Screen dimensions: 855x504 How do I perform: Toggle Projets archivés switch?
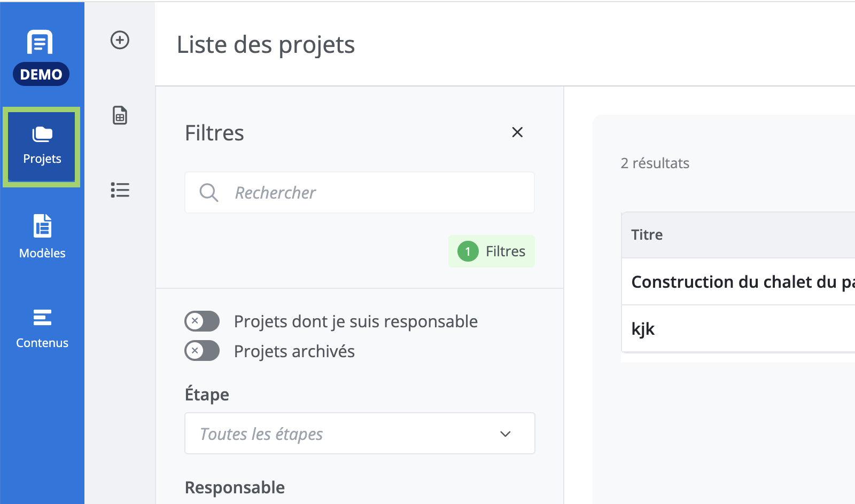click(x=202, y=351)
